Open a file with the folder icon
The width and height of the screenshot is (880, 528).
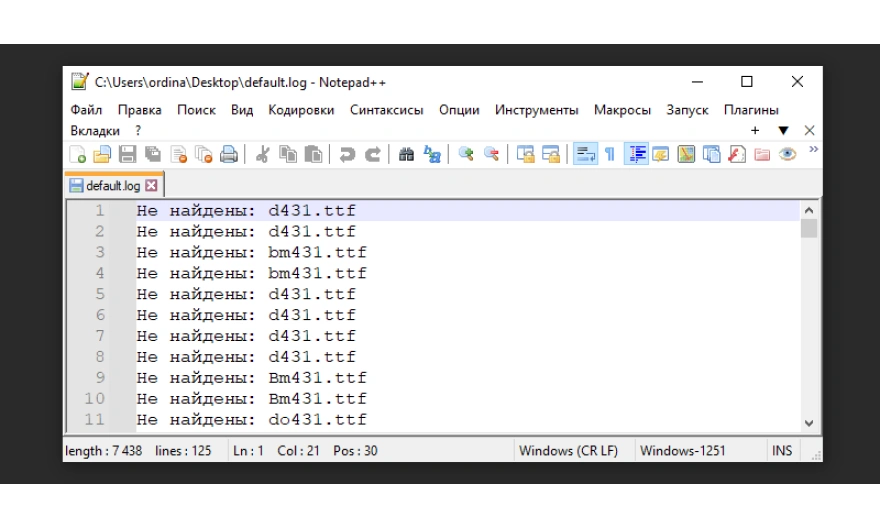click(102, 154)
